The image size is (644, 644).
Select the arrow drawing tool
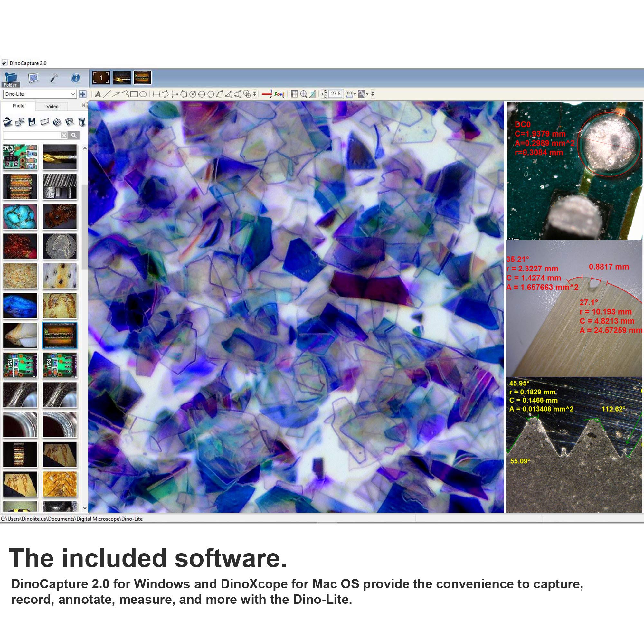(116, 94)
